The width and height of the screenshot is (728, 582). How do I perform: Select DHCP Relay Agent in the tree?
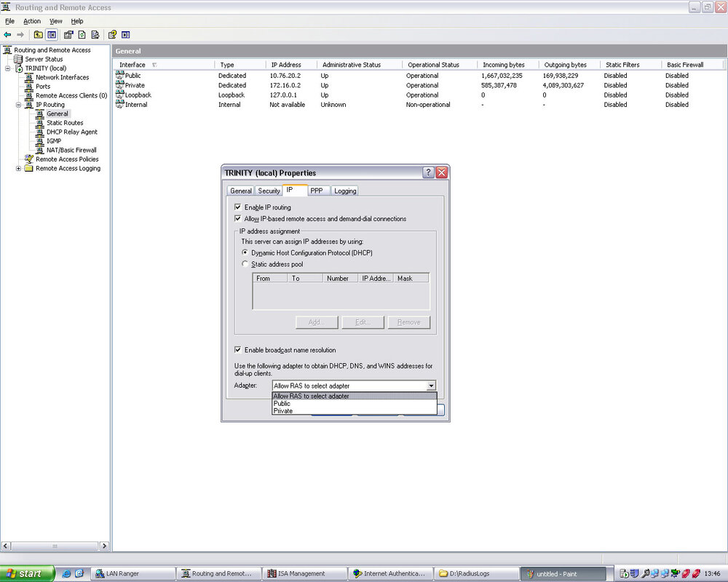click(71, 132)
